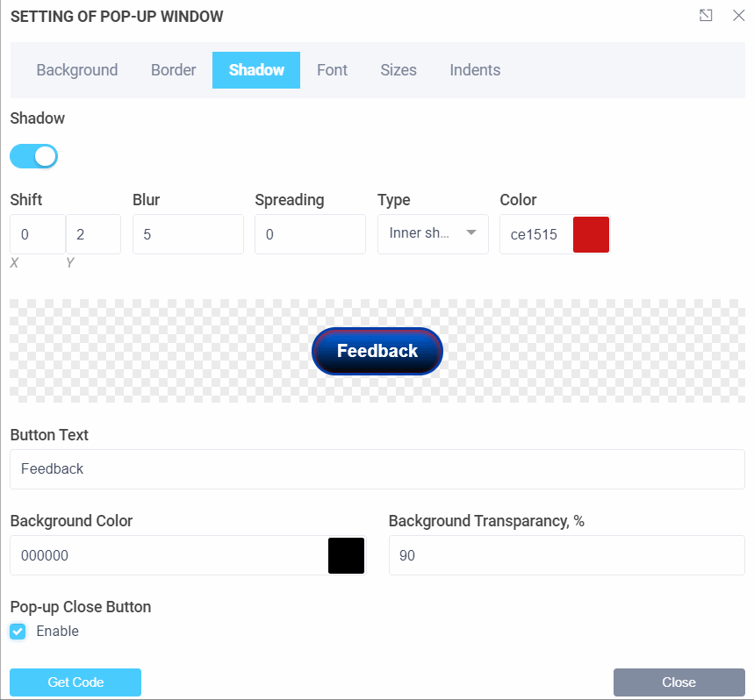Focus the Blur value field
This screenshot has width=754, height=700.
[188, 234]
